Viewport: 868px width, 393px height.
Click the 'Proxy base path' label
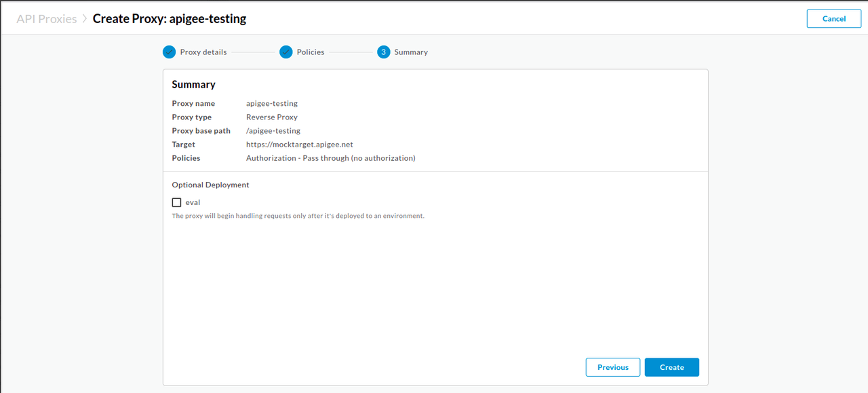click(201, 131)
